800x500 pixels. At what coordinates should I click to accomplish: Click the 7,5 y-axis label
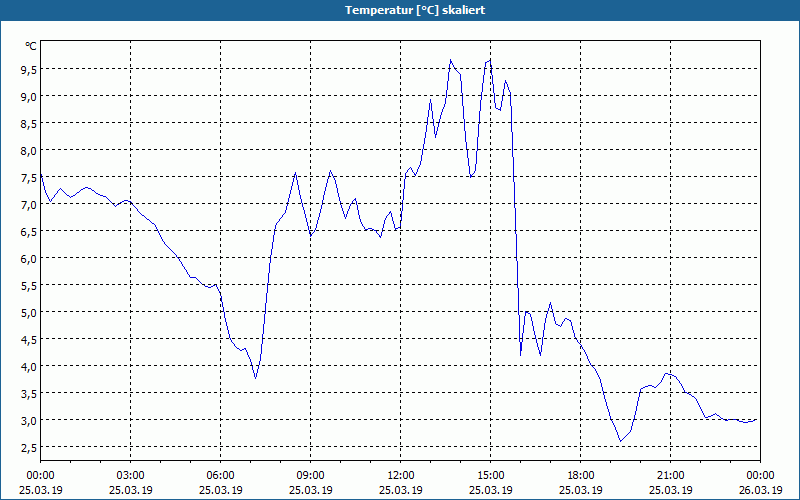pyautogui.click(x=28, y=178)
